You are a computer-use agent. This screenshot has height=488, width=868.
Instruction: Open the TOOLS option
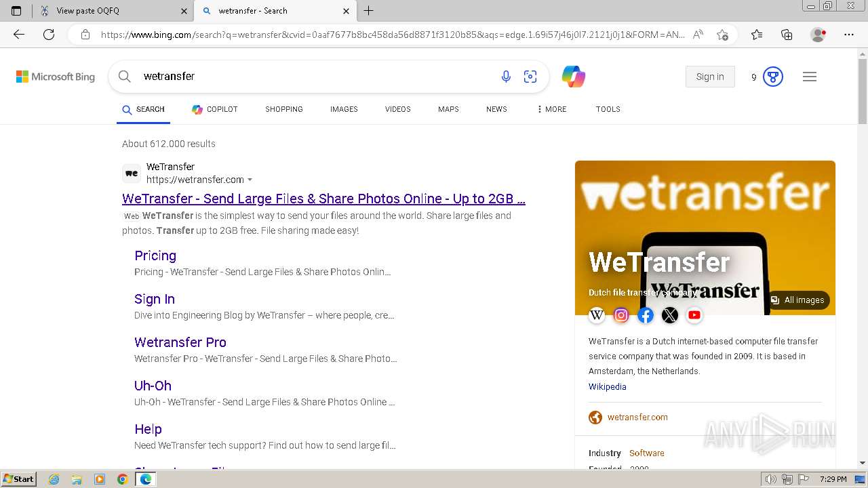(x=608, y=109)
